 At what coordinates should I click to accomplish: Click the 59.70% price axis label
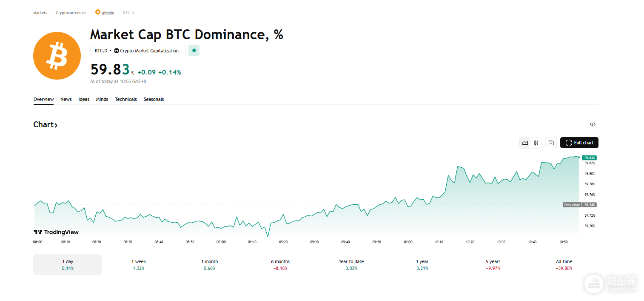coord(590,226)
